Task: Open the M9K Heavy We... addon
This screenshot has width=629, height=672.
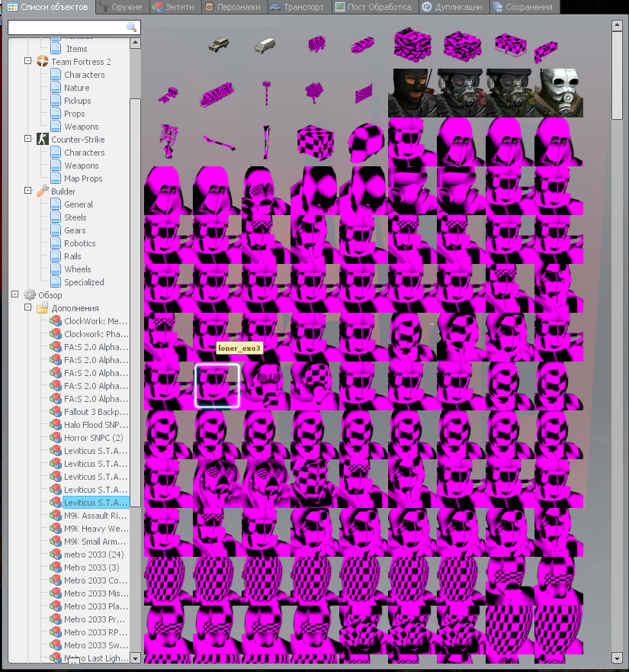Action: point(96,529)
